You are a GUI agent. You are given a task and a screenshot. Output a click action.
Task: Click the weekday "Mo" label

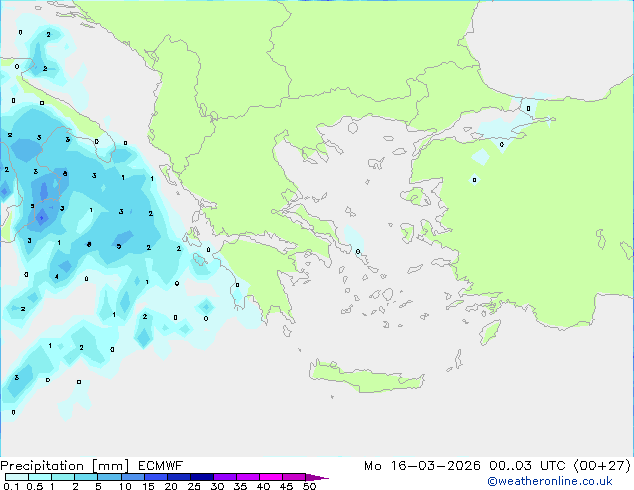[x=372, y=466]
